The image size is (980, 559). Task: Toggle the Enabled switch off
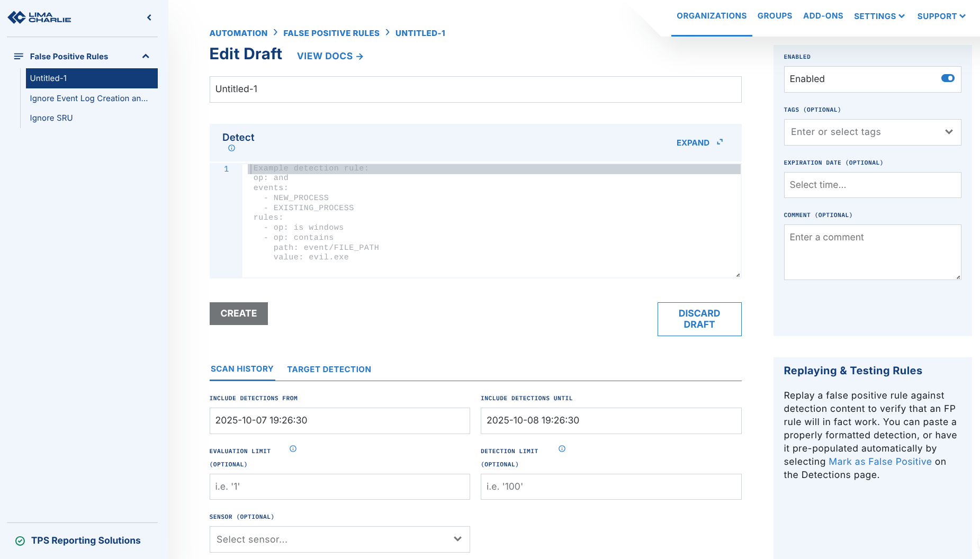pos(947,78)
